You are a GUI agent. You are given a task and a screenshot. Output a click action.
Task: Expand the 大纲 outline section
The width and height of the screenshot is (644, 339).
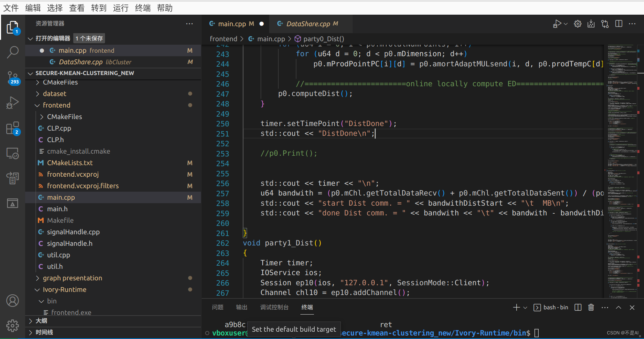(113, 321)
